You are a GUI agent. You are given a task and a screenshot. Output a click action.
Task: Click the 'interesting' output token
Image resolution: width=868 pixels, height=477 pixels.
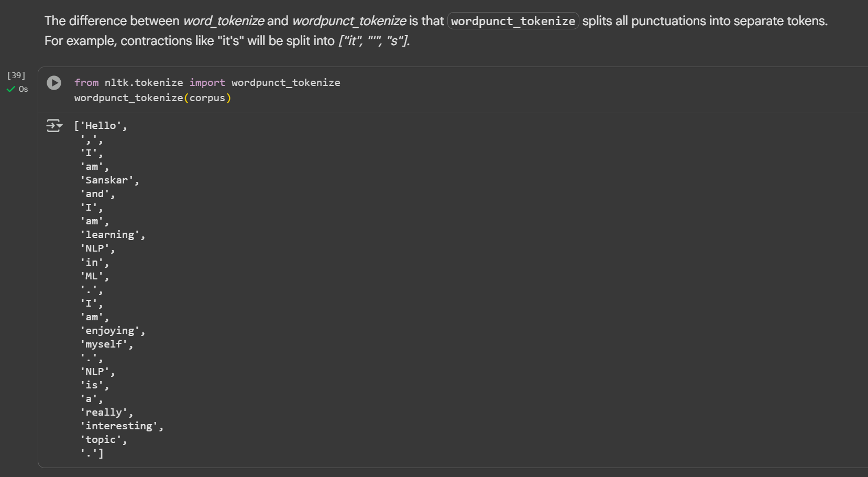click(119, 426)
